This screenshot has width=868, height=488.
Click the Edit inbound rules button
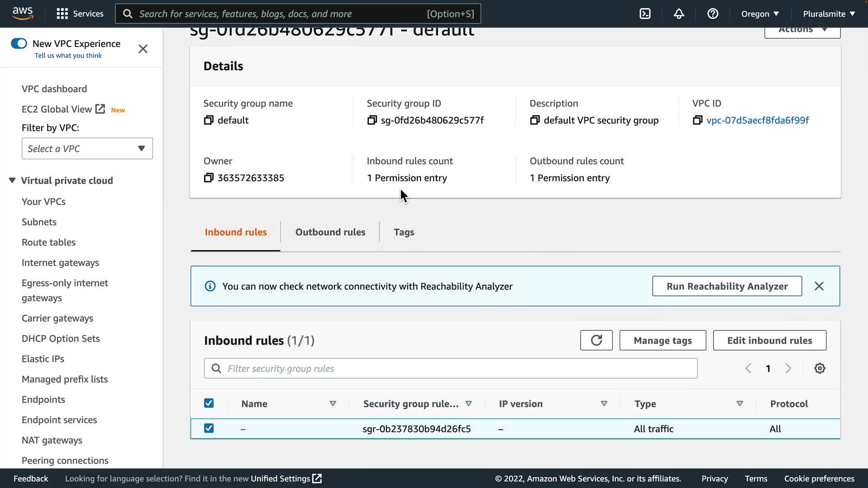pos(769,340)
